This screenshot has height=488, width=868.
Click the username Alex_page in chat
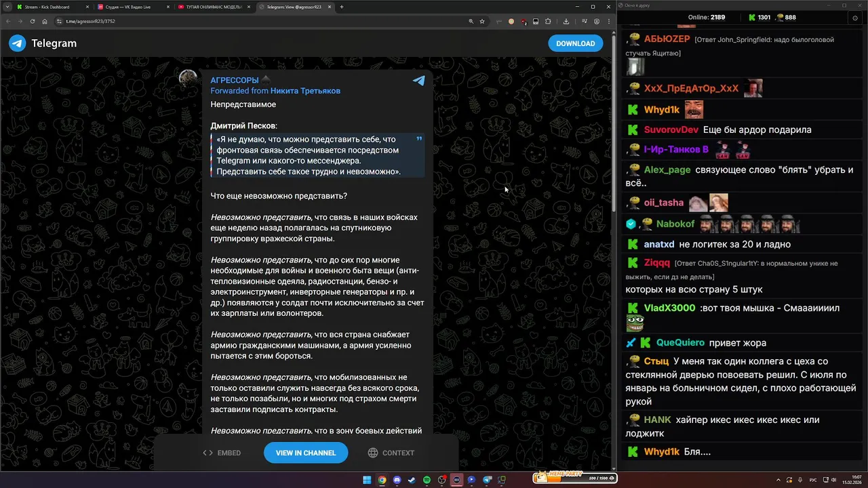tap(667, 170)
